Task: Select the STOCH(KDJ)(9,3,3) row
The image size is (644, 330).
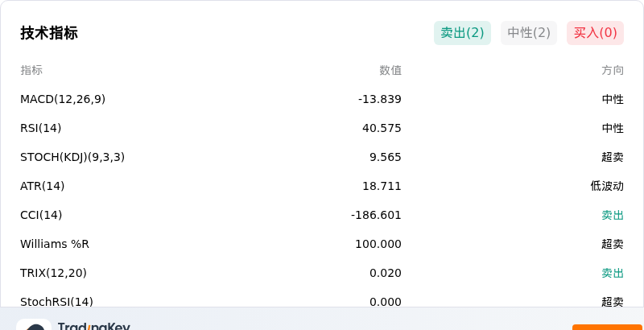Action: pyautogui.click(x=322, y=157)
